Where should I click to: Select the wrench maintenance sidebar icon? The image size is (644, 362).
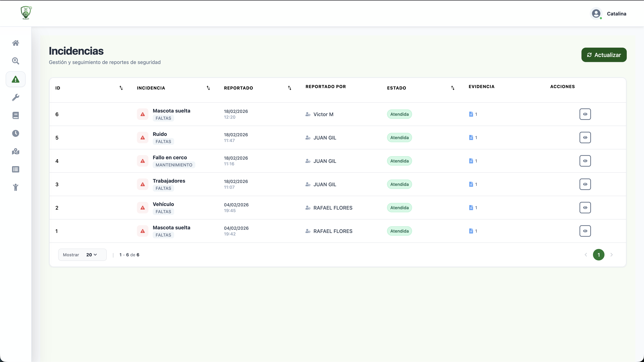[x=15, y=97]
